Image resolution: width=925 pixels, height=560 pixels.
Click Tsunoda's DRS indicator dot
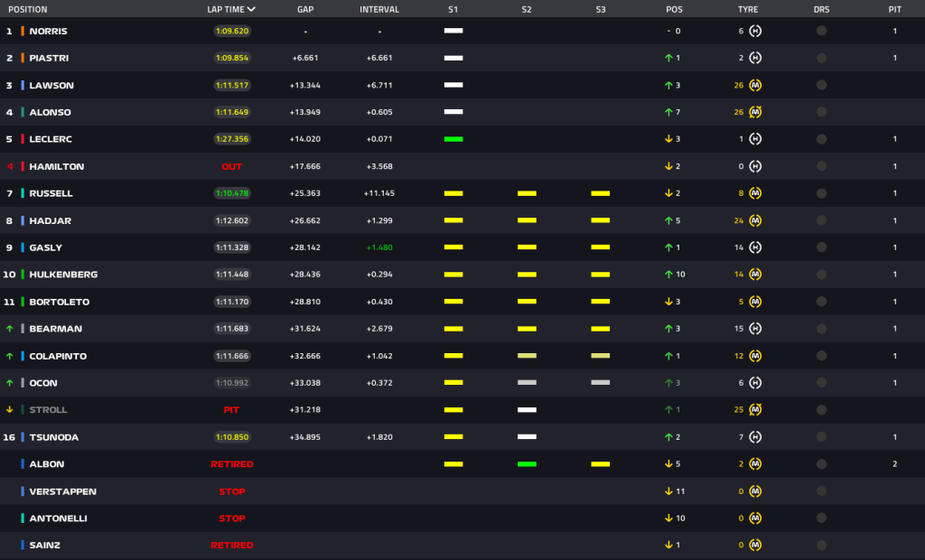tap(821, 436)
